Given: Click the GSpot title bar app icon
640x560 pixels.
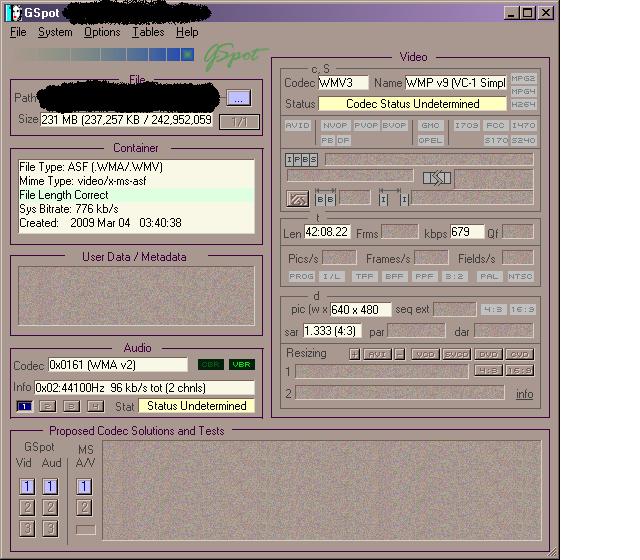Looking at the screenshot, I should [14, 13].
